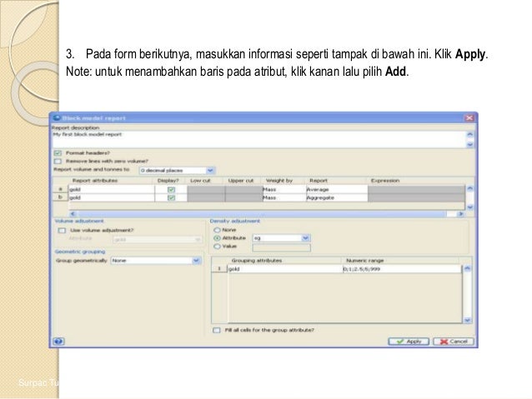Click Numeric range cell 0;1;2.5;5;999
Viewport: 532px width, 399px height.
coord(402,269)
